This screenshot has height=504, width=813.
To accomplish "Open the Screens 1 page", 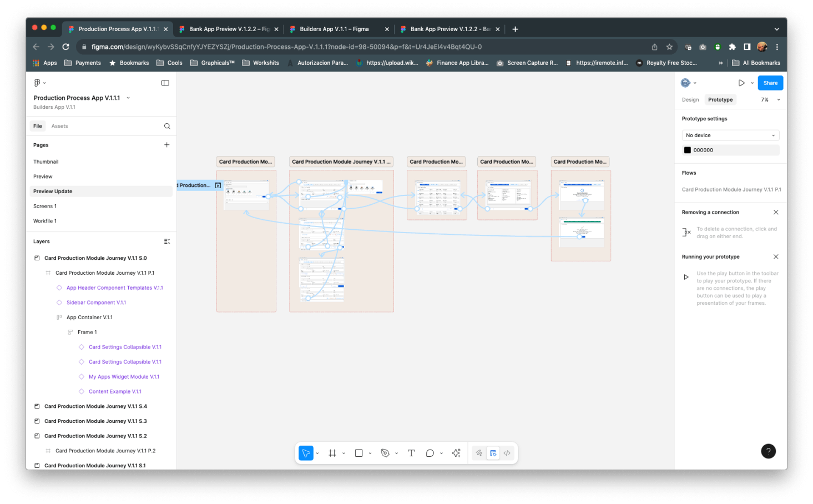I will point(45,206).
